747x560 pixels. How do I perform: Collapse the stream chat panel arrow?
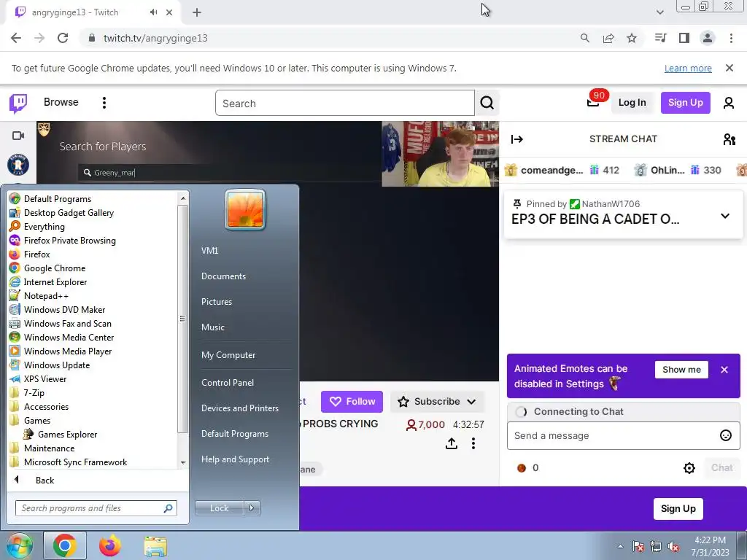click(x=517, y=139)
